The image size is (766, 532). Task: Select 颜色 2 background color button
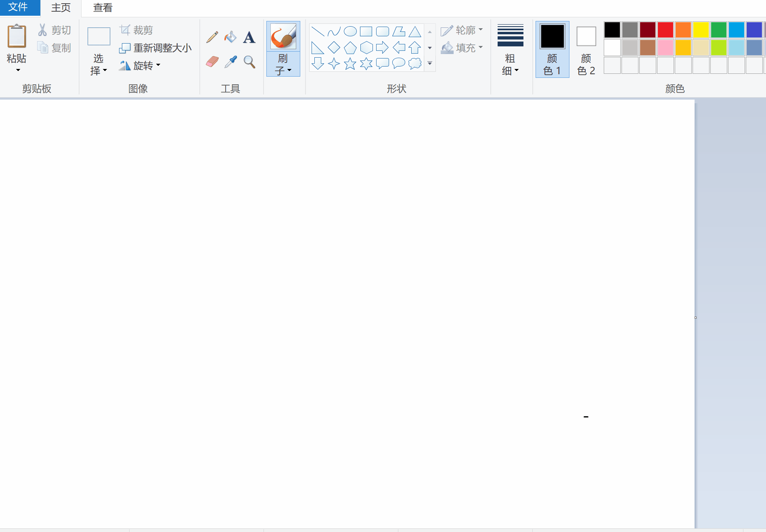[586, 49]
